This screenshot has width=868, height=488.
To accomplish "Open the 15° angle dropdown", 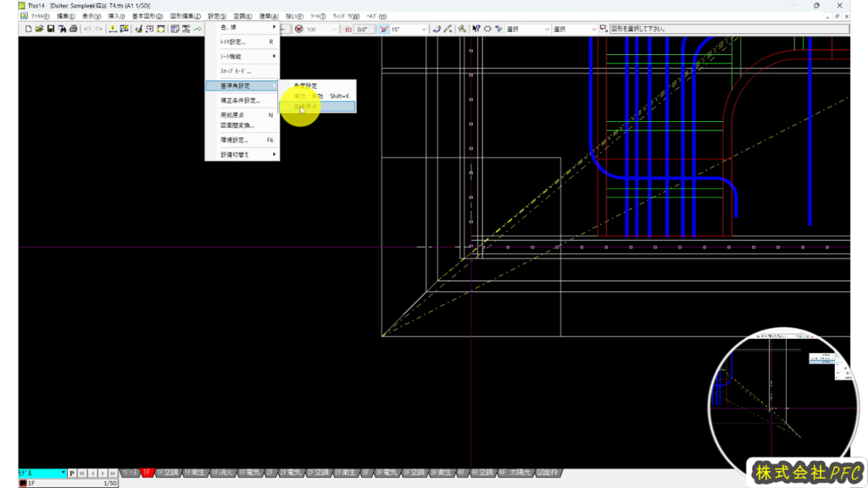I will [x=424, y=29].
